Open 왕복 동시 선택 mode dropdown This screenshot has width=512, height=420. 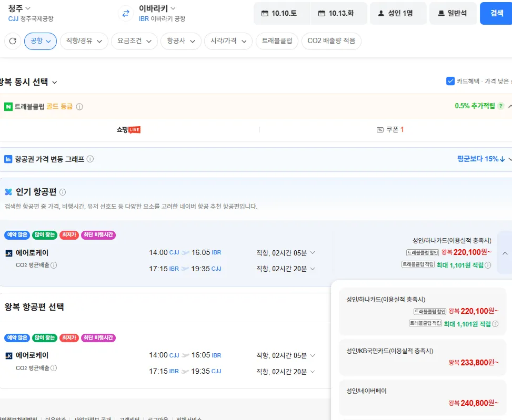(28, 82)
